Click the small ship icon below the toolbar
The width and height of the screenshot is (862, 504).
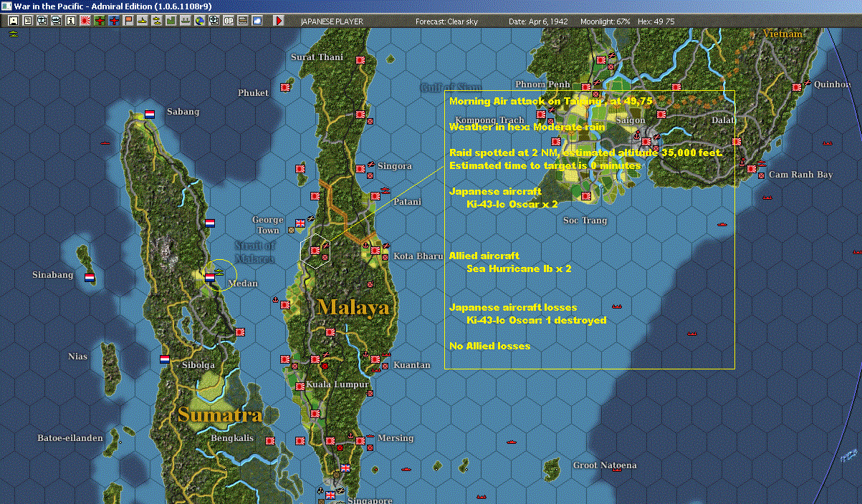point(13,34)
